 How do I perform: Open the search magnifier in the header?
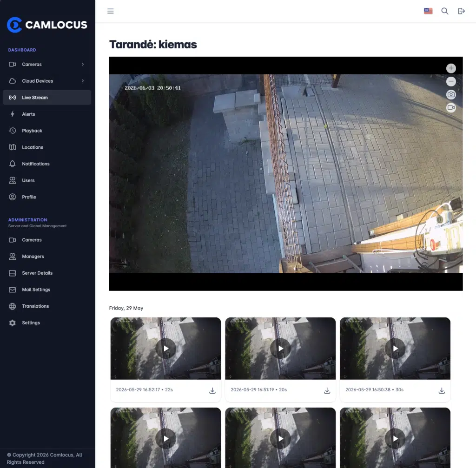pos(444,11)
